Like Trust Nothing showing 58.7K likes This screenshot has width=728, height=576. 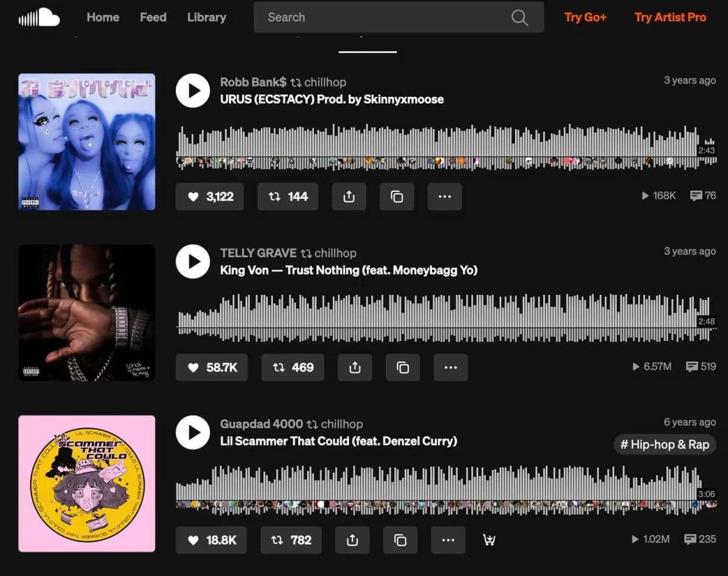click(212, 367)
